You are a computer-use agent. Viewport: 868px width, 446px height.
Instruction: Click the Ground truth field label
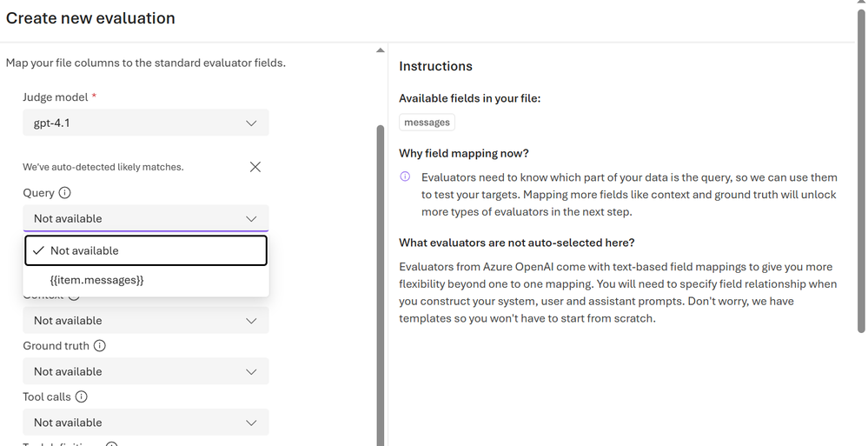[56, 346]
